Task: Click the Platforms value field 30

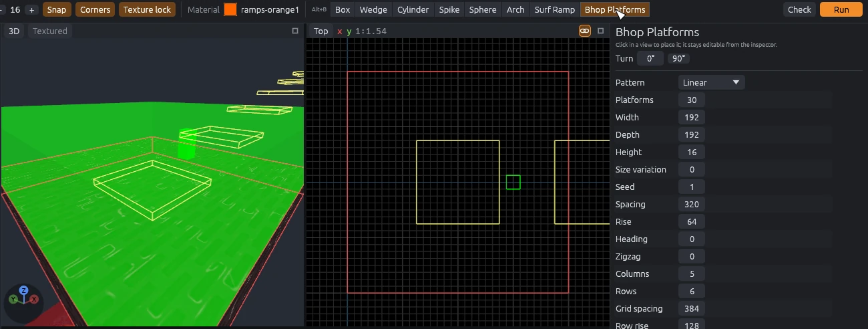Action: [692, 100]
